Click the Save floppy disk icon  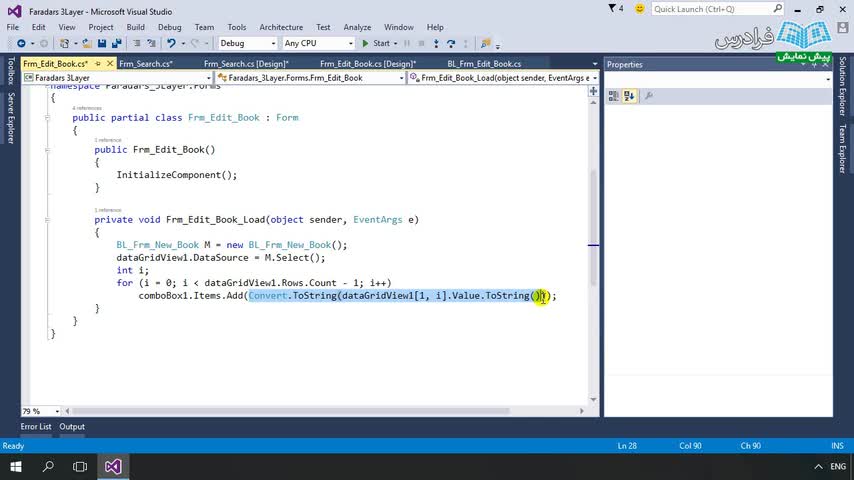click(102, 43)
